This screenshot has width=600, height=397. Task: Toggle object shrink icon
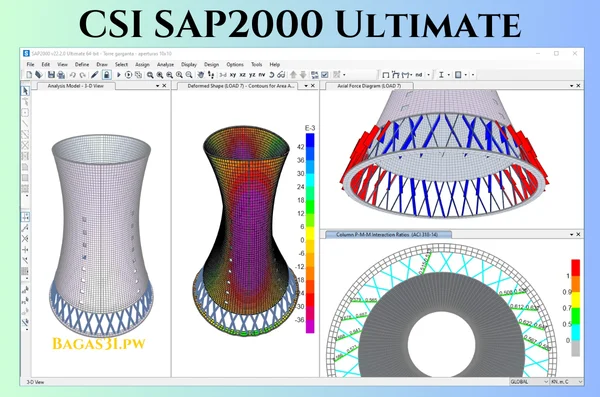(x=315, y=75)
